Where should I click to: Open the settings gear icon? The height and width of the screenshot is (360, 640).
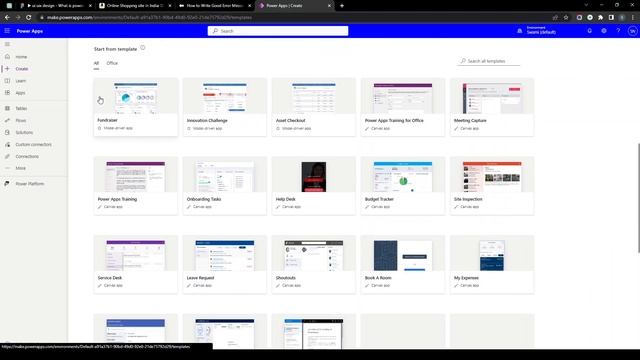click(x=604, y=31)
